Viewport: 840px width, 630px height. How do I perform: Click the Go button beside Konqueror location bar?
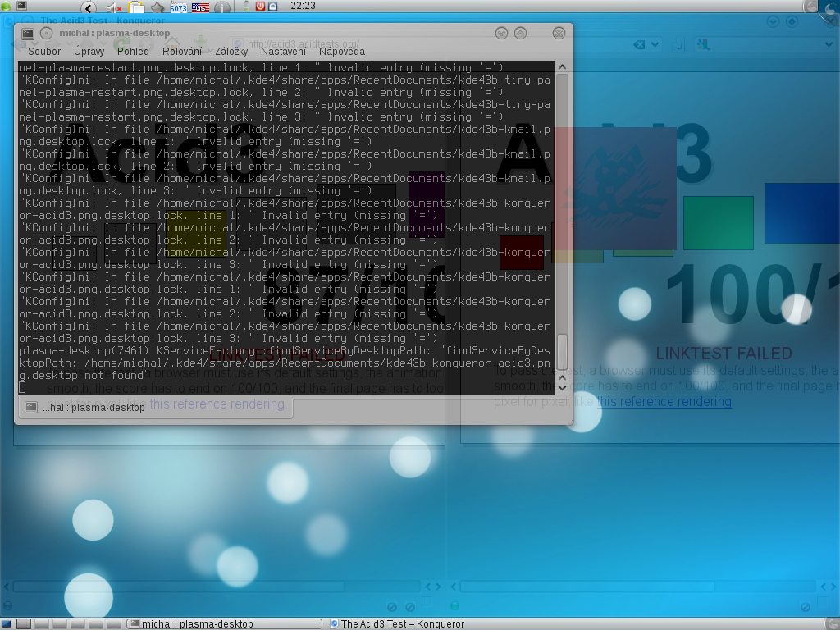(x=678, y=45)
